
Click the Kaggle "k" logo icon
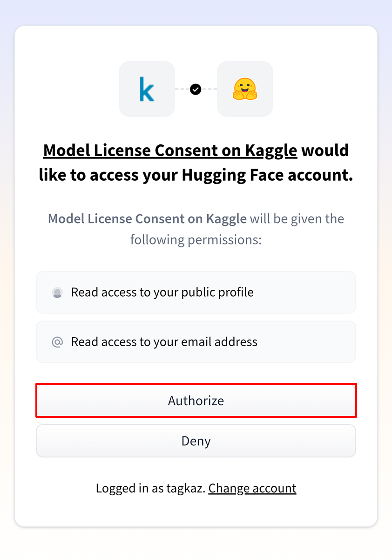pos(147,89)
